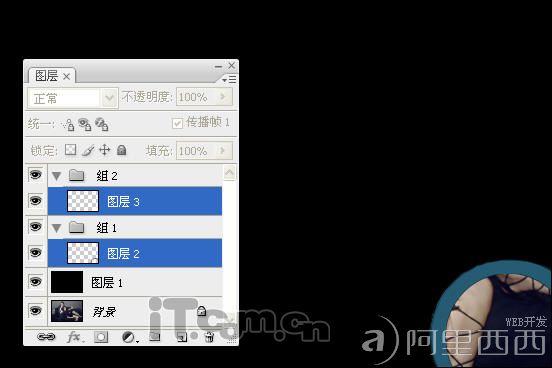Viewport: 552px width, 368px height.
Task: Close the 图层 tab with its x
Action: tap(67, 76)
